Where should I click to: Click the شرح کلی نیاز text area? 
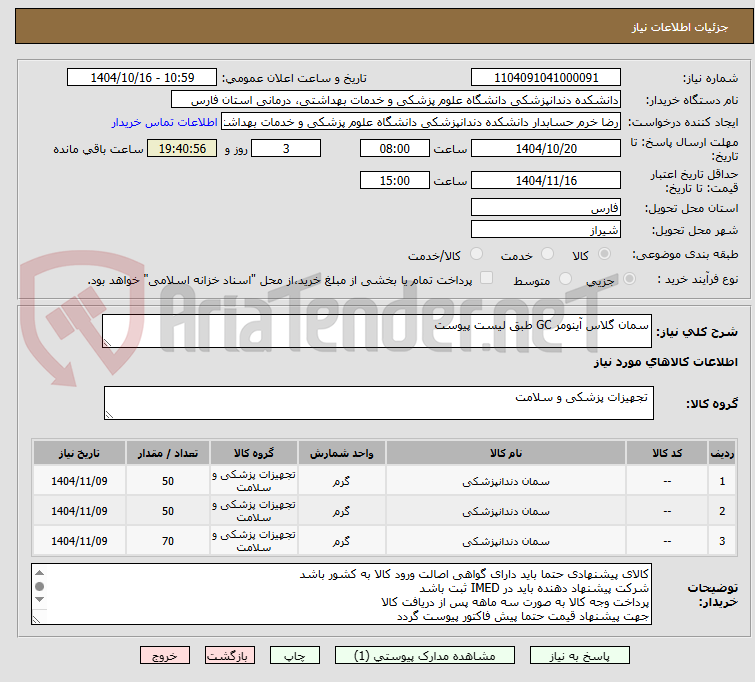click(x=377, y=331)
